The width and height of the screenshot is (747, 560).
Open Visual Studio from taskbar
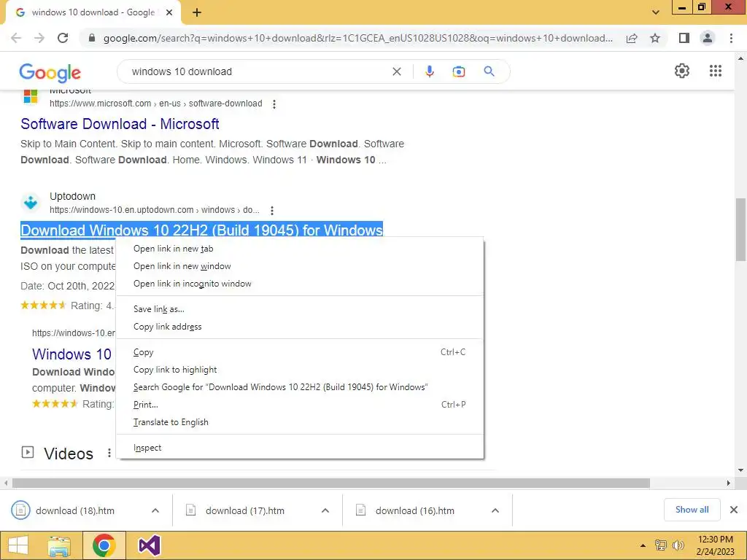tap(149, 545)
